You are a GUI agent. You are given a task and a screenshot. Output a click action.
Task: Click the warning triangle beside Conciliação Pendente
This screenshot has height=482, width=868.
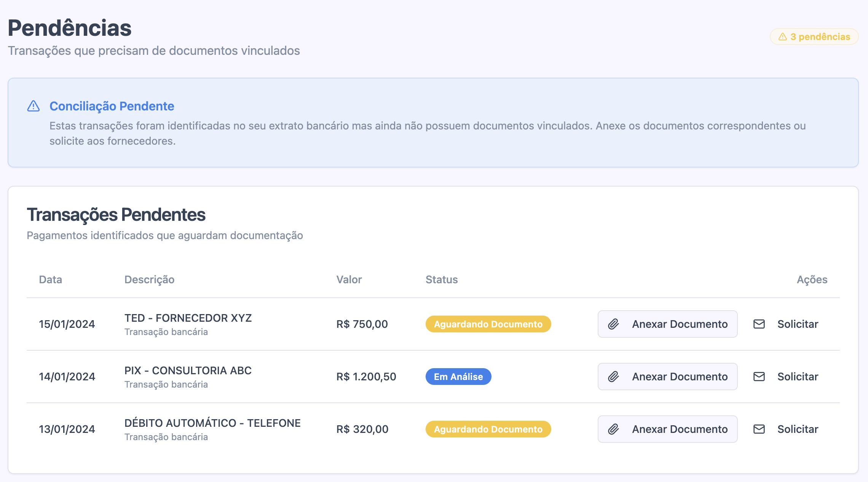coord(34,106)
